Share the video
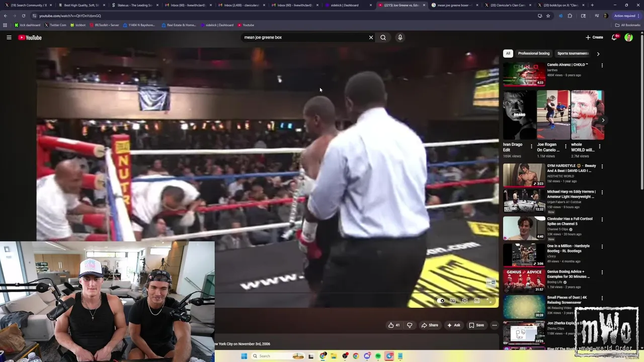 [x=430, y=325]
